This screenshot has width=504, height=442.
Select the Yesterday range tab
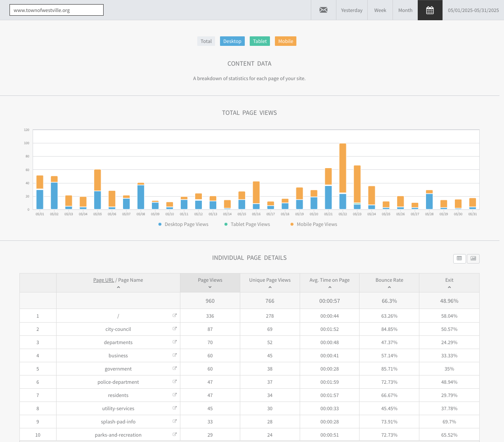(x=352, y=10)
